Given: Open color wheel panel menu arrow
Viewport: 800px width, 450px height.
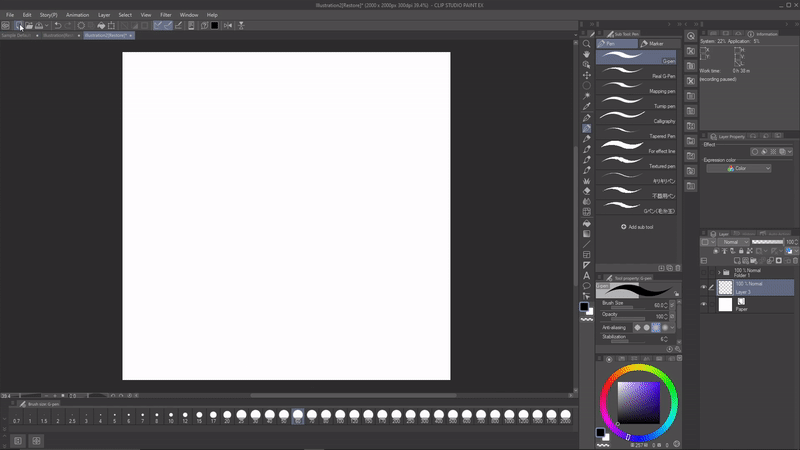Looking at the screenshot, I should [x=679, y=359].
